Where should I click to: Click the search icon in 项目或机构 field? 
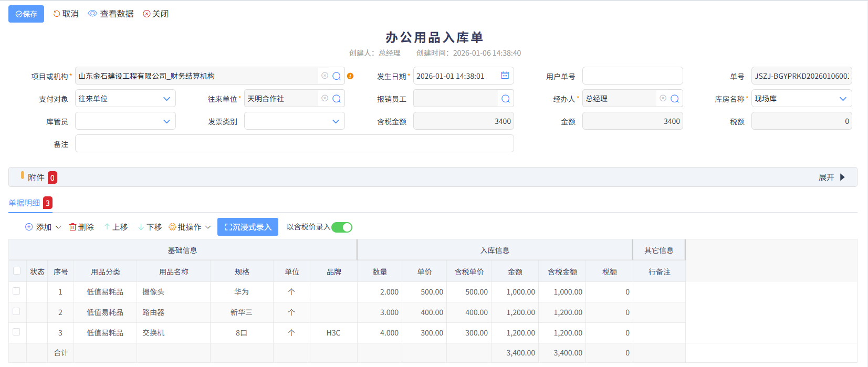337,76
